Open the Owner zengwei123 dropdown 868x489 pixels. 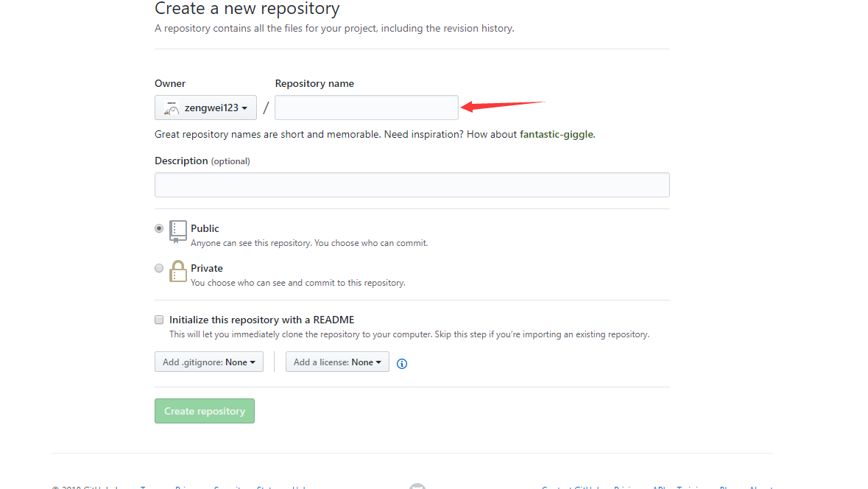[205, 108]
